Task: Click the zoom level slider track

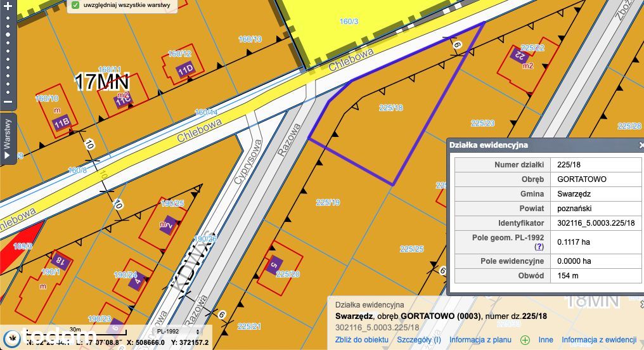Action: (x=8, y=55)
